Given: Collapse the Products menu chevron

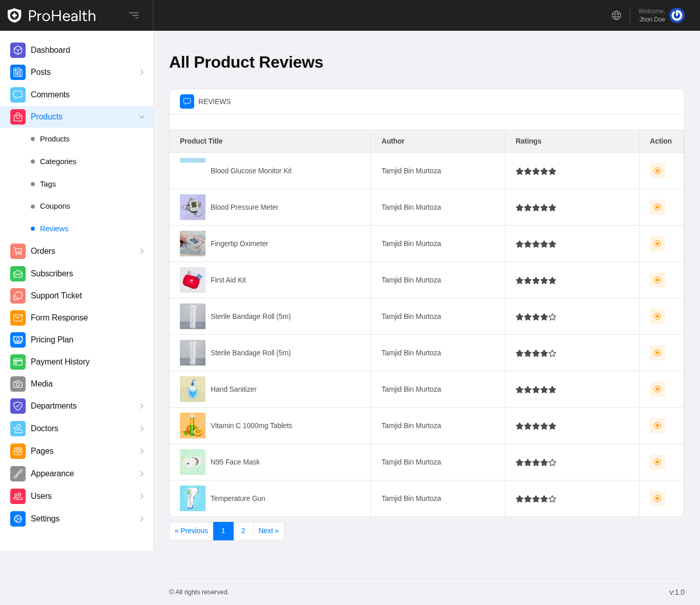Looking at the screenshot, I should point(142,117).
